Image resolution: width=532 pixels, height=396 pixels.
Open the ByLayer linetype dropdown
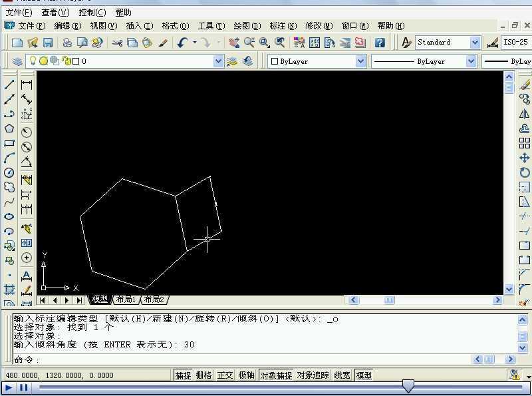[471, 61]
